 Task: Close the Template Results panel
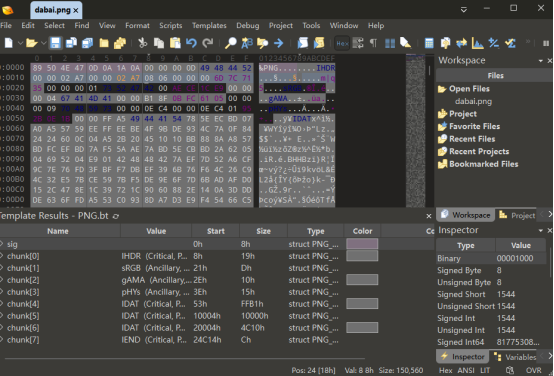point(429,216)
